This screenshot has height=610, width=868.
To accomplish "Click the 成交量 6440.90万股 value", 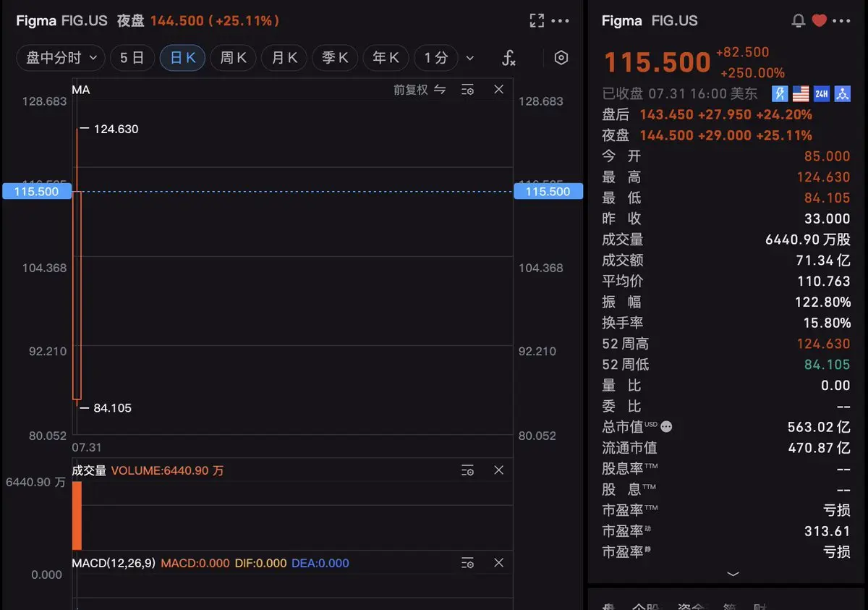I will [x=808, y=240].
